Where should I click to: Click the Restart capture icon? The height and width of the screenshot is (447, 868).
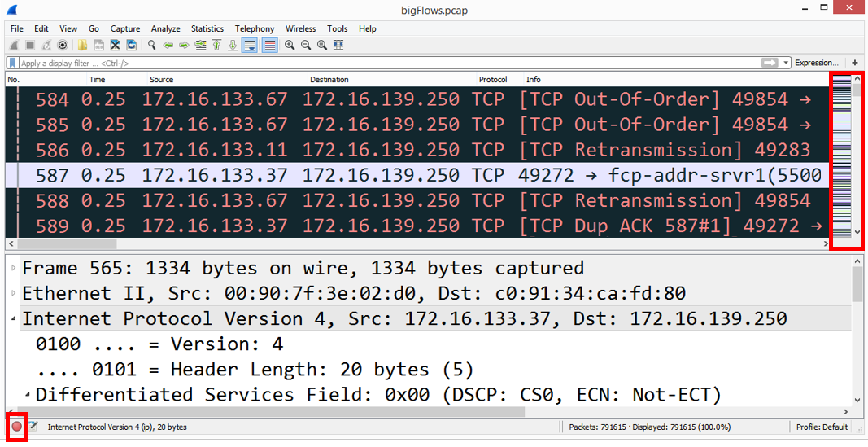[46, 46]
